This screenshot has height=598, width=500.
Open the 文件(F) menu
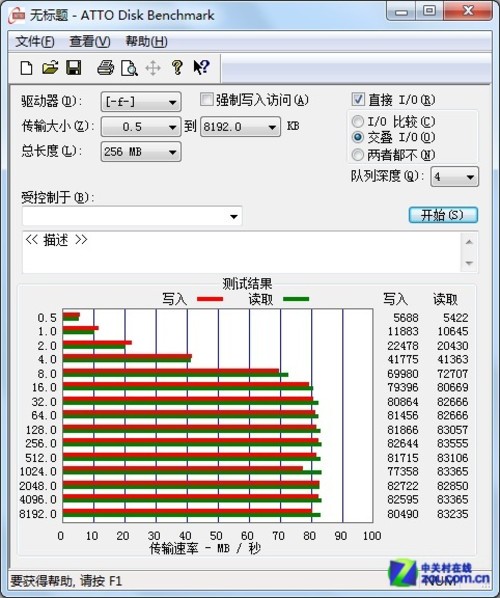(x=34, y=41)
